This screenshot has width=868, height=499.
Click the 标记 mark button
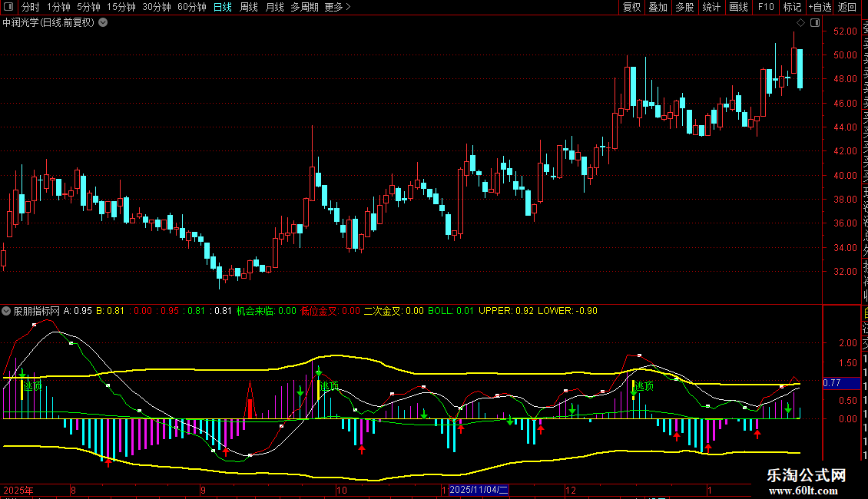click(x=792, y=7)
